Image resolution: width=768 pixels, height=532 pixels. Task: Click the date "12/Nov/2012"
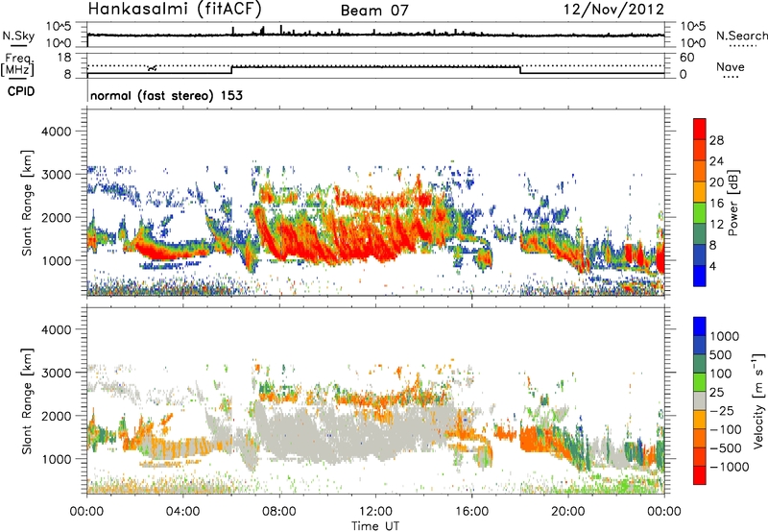click(613, 9)
